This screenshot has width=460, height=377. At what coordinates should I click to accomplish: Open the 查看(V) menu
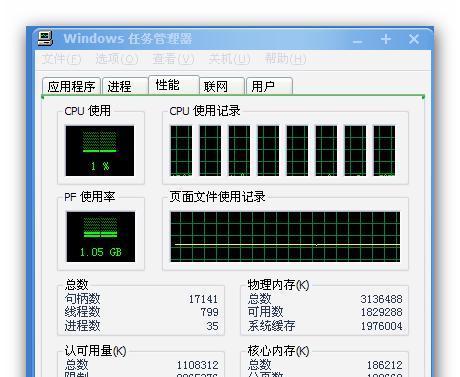pos(173,59)
